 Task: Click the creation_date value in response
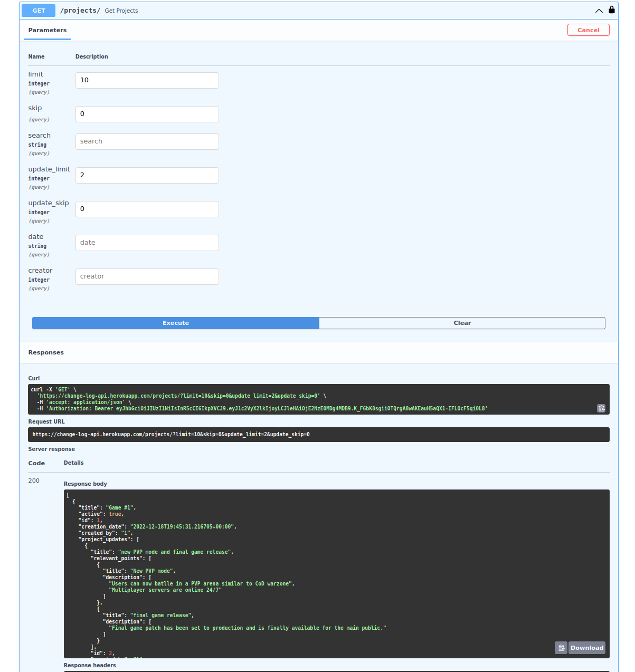pyautogui.click(x=183, y=526)
